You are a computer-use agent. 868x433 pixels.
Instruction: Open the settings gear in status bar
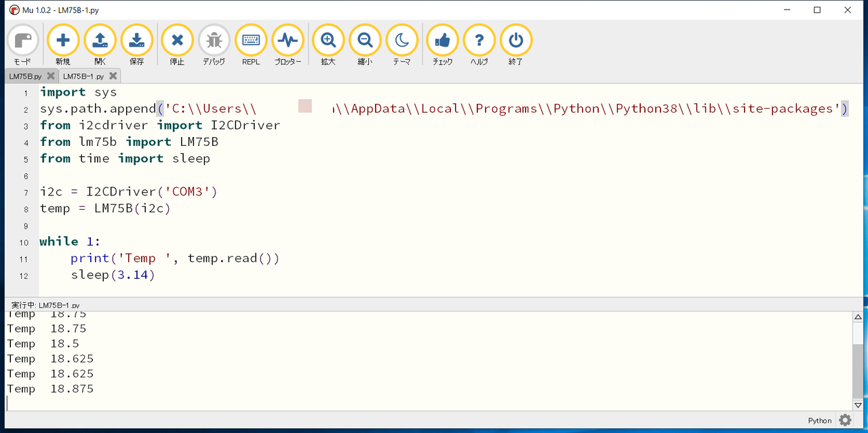[x=845, y=420]
